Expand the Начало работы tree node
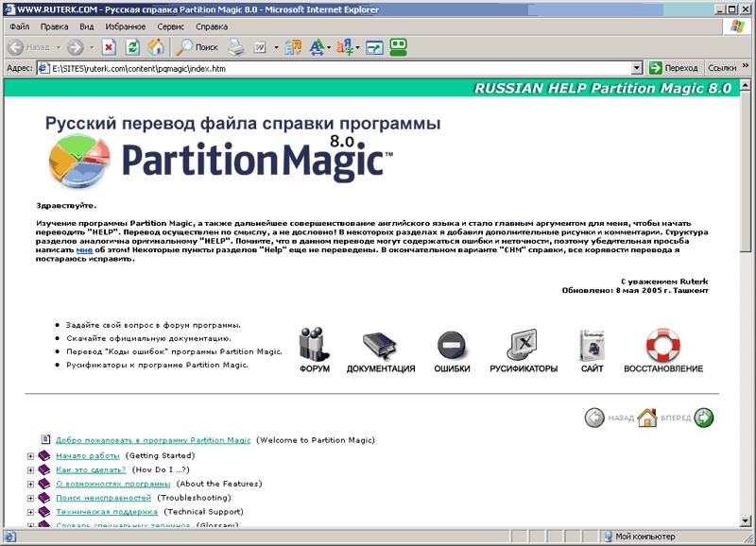 [30, 456]
